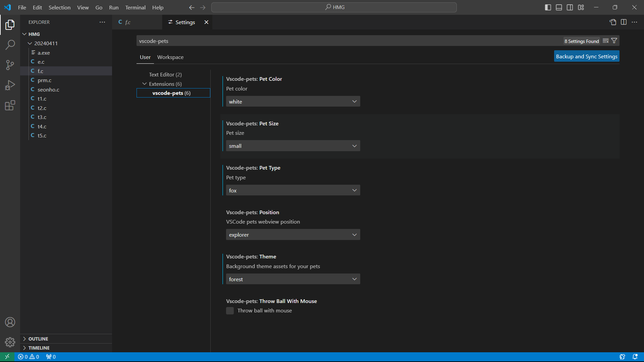Split the editor right
The height and width of the screenshot is (362, 644).
tap(624, 22)
